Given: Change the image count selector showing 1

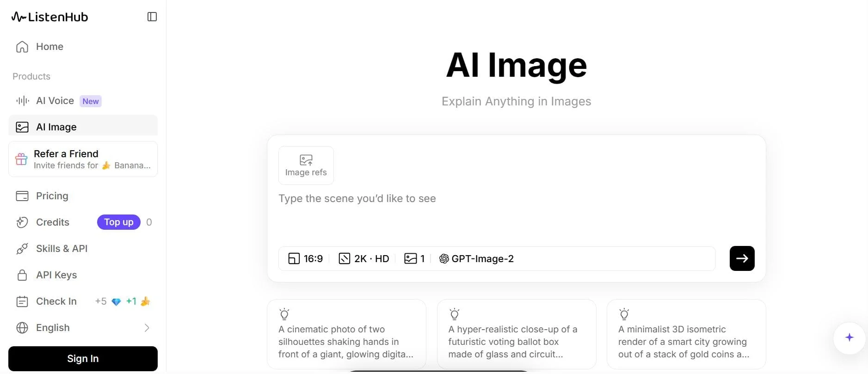Looking at the screenshot, I should pos(414,258).
